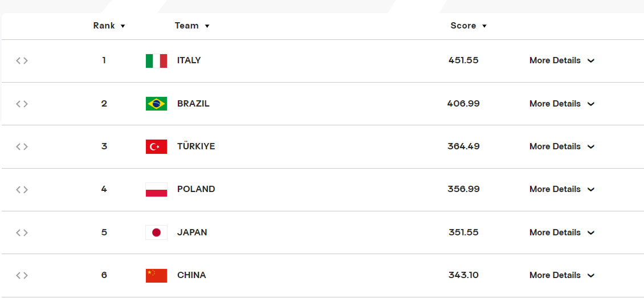Click the Italy flag icon
644x298 pixels.
pos(156,61)
